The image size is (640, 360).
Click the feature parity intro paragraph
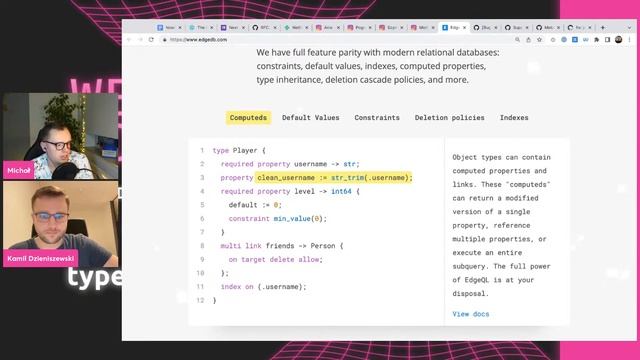click(378, 66)
